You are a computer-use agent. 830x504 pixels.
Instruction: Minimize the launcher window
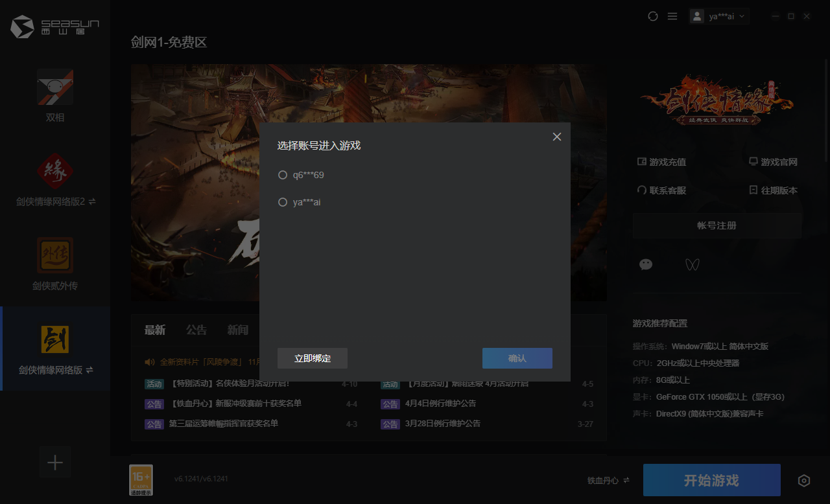point(776,16)
